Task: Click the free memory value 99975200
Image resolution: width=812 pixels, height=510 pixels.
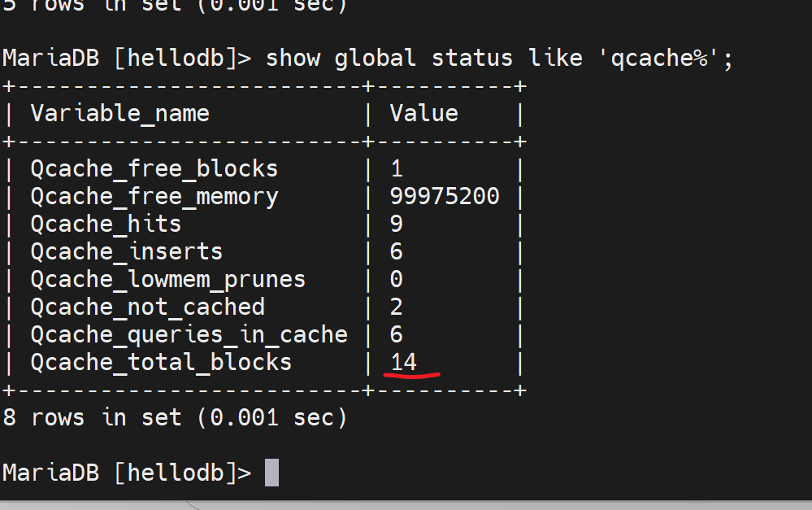Action: pyautogui.click(x=445, y=197)
